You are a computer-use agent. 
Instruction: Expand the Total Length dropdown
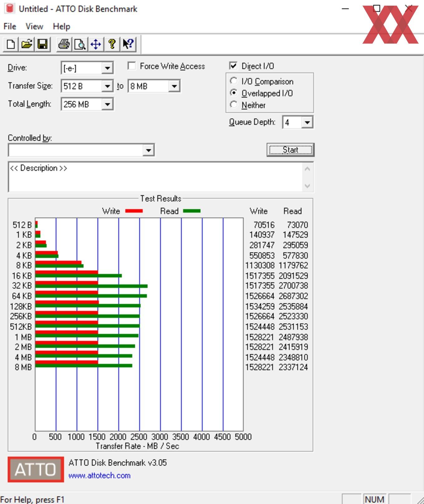[x=107, y=104]
